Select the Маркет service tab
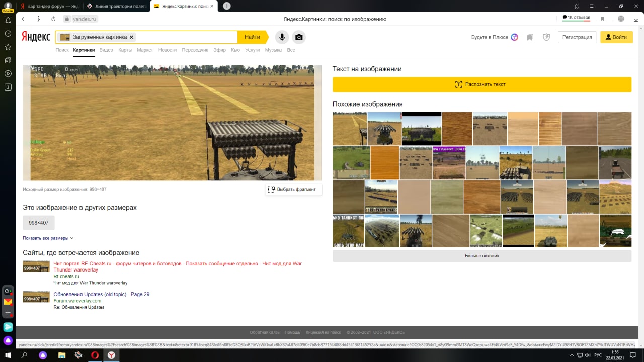The image size is (644, 362). (x=145, y=50)
